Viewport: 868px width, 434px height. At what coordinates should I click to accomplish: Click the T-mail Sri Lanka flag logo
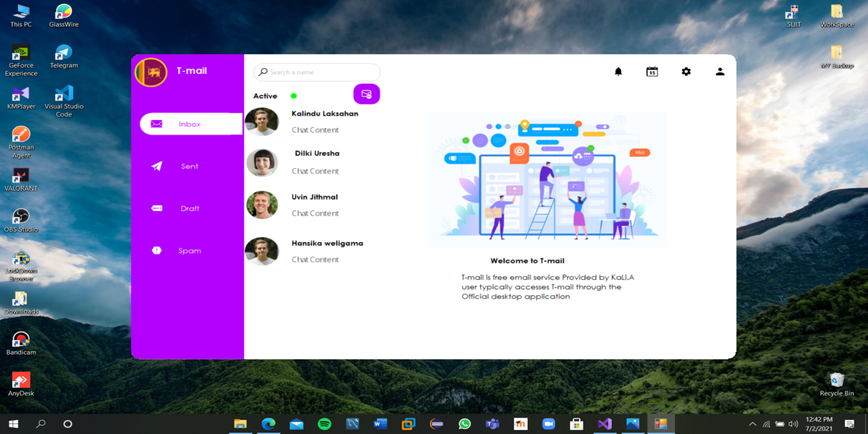(151, 72)
